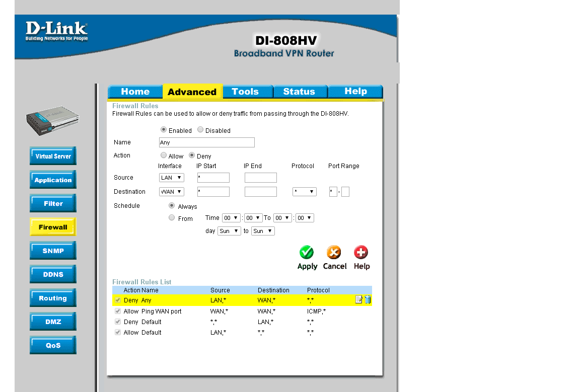Open the Virtual Server page
580x392 pixels.
53,156
